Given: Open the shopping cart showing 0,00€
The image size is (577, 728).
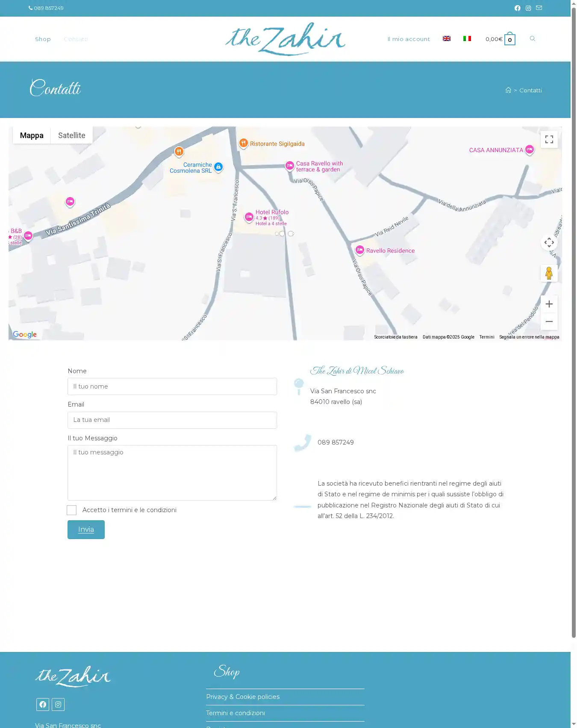Looking at the screenshot, I should pos(500,39).
